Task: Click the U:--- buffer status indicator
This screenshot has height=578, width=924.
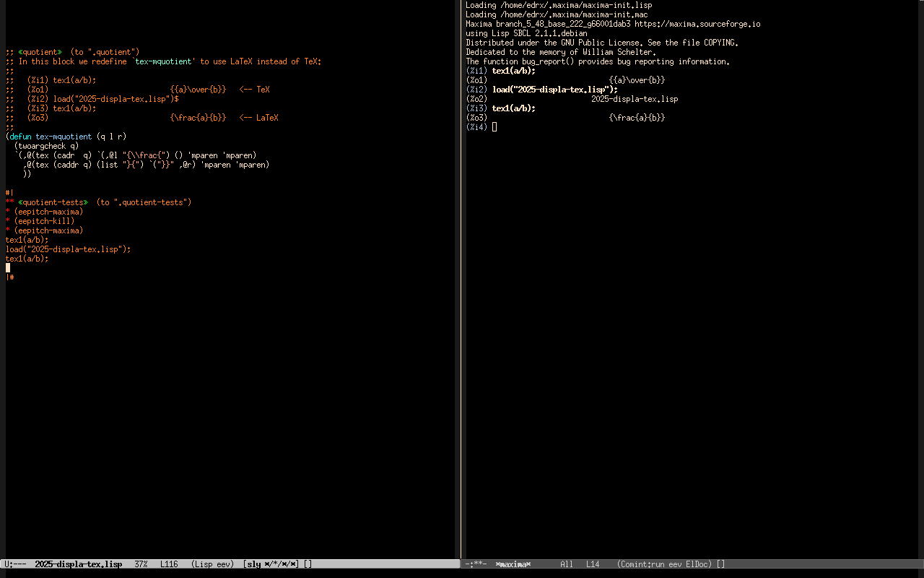Action: pos(15,564)
